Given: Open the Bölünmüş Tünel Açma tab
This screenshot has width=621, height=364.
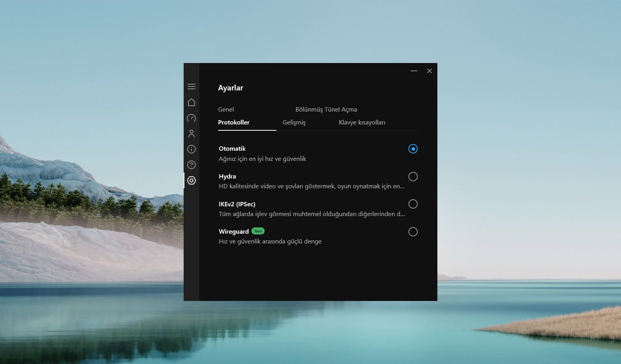Looking at the screenshot, I should click(326, 110).
